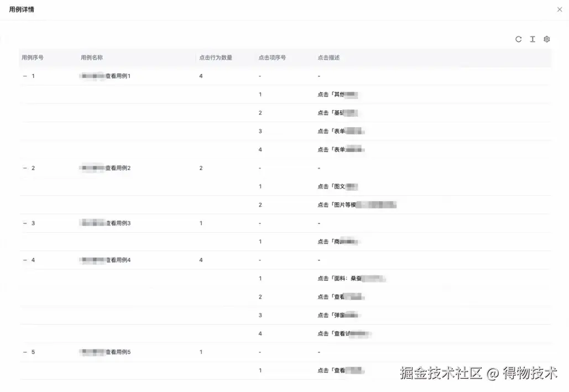Click the refresh icon above the table
The image size is (569, 392).
(518, 39)
